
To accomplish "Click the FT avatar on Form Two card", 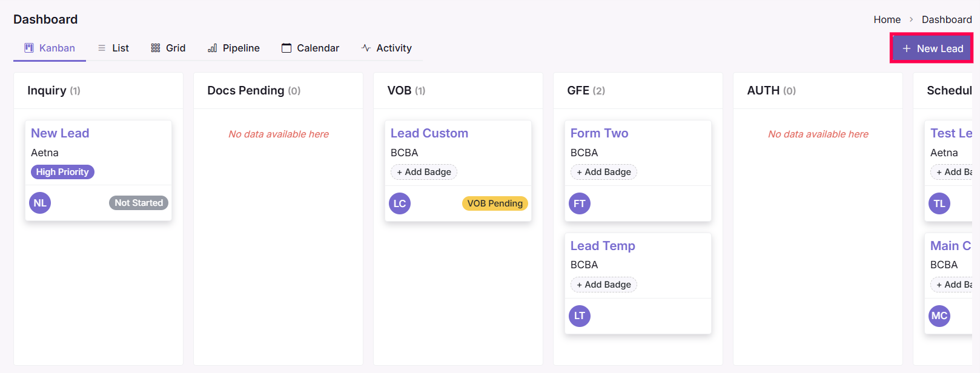I will [x=580, y=203].
